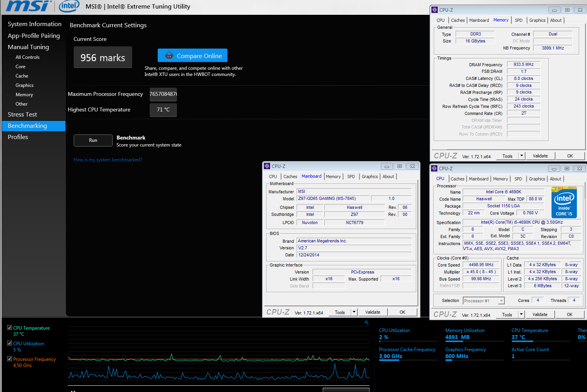Click the Core Speed value 4498.95 MHz
This screenshot has width=587, height=392.
pos(481,265)
